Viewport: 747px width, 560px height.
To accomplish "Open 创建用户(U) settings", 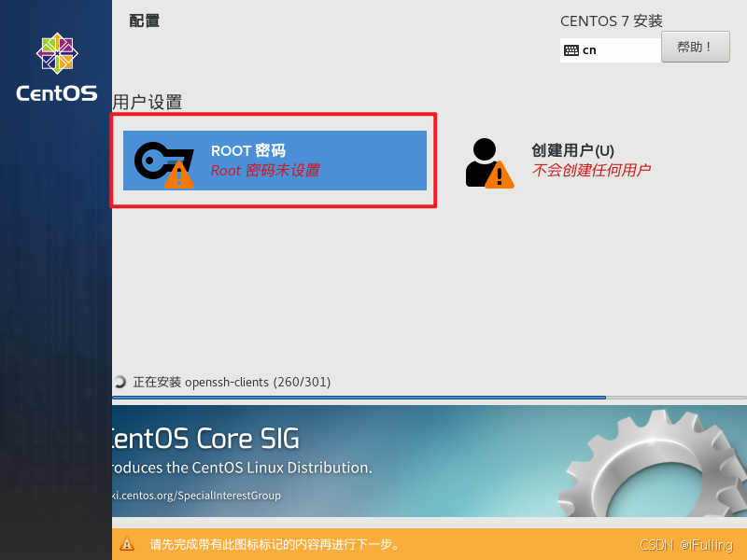I will pyautogui.click(x=558, y=162).
